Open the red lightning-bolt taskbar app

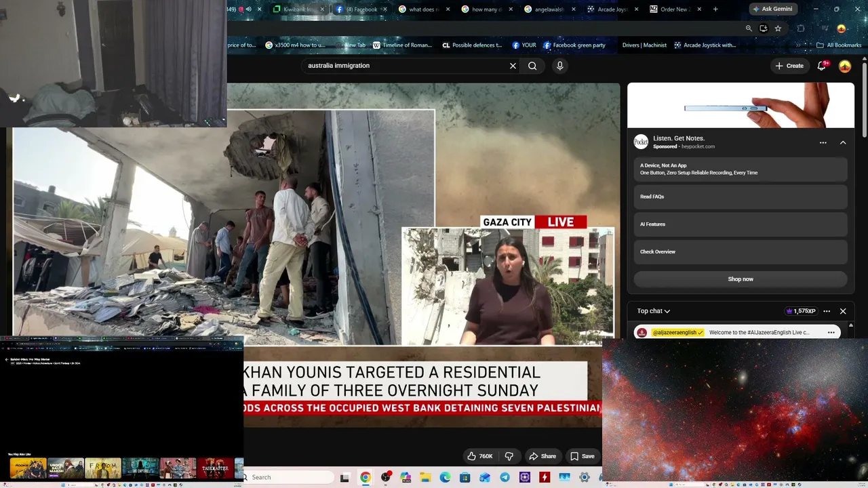(545, 478)
